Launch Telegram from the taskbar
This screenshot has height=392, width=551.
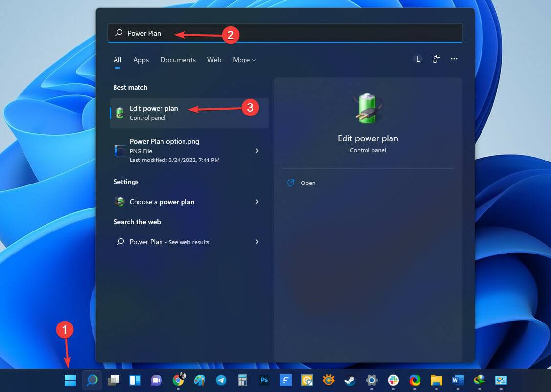pos(221,380)
